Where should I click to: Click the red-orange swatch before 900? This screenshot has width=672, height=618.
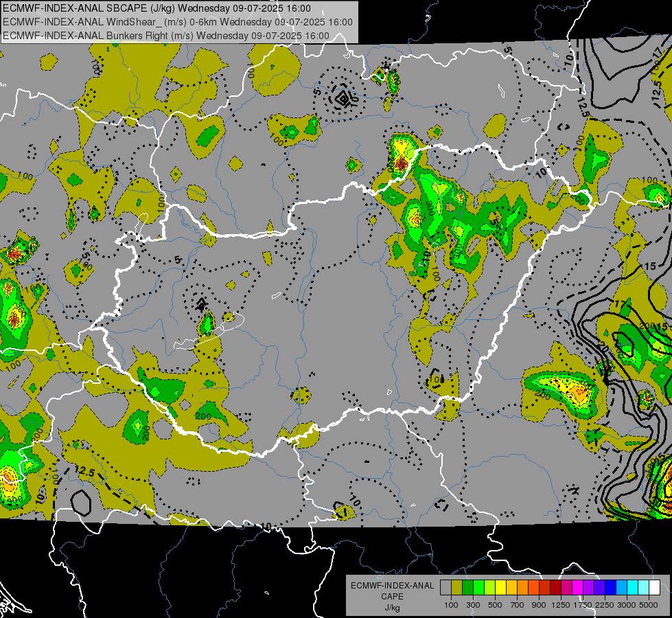tap(533, 588)
